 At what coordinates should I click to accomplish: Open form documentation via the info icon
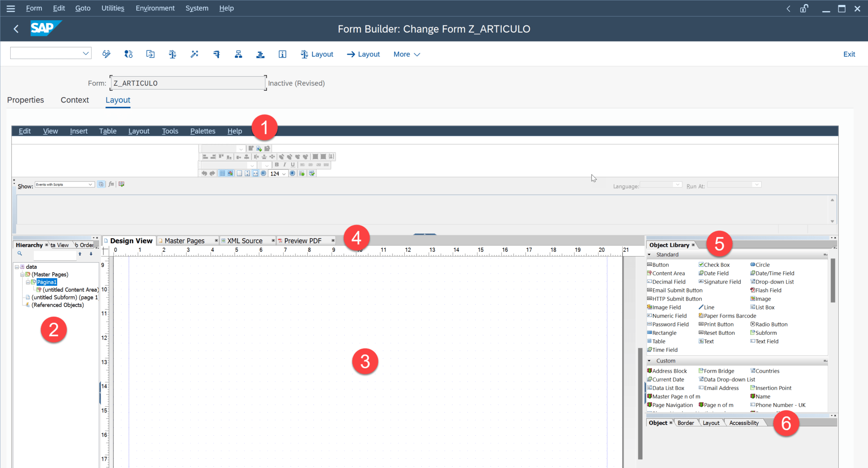[x=282, y=54]
